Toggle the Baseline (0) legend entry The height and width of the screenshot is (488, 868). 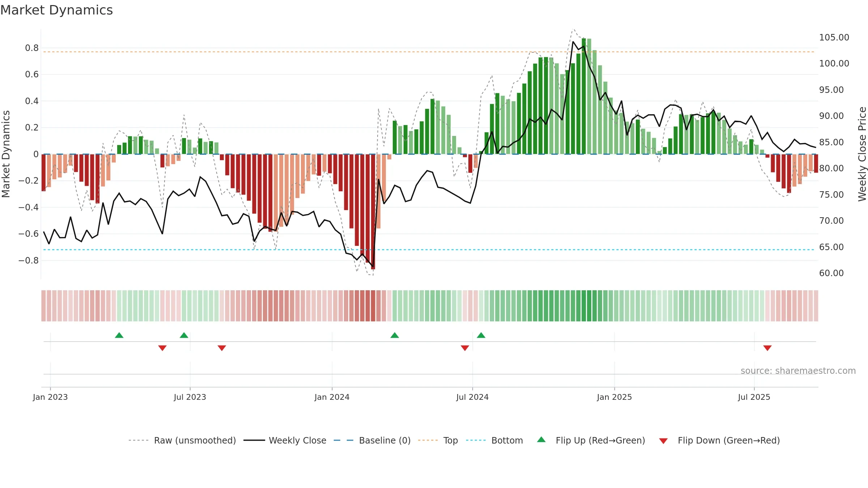pos(372,440)
